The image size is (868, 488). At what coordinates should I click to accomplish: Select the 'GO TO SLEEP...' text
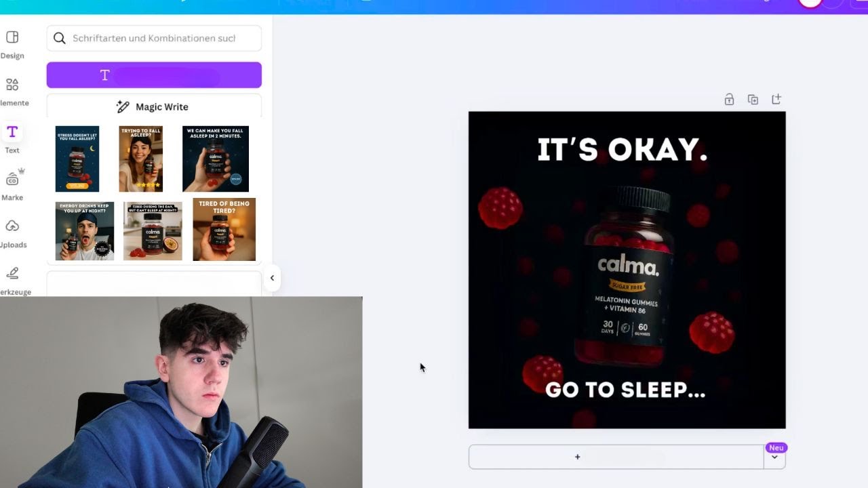(x=625, y=390)
